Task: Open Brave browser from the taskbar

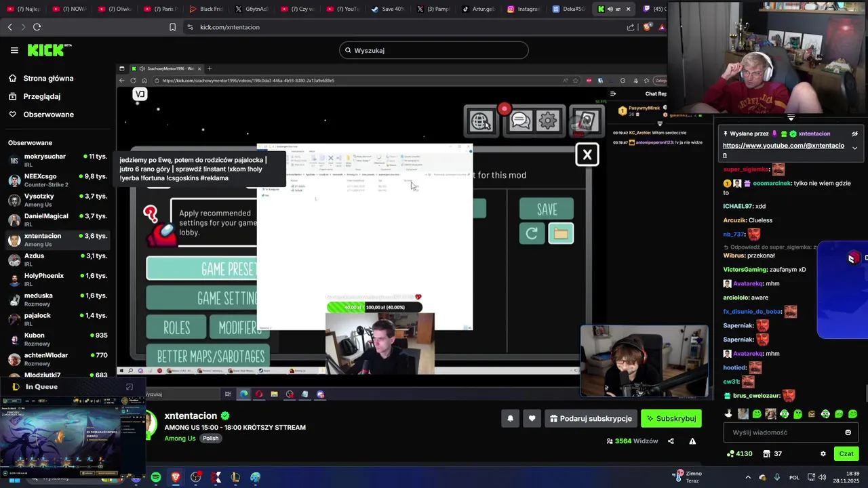Action: (x=176, y=477)
